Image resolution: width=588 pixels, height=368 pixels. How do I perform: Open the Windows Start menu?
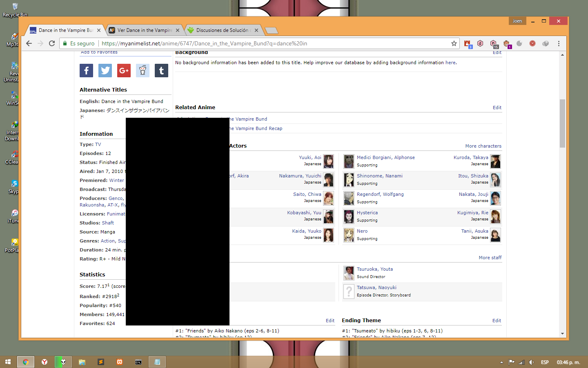(8, 362)
